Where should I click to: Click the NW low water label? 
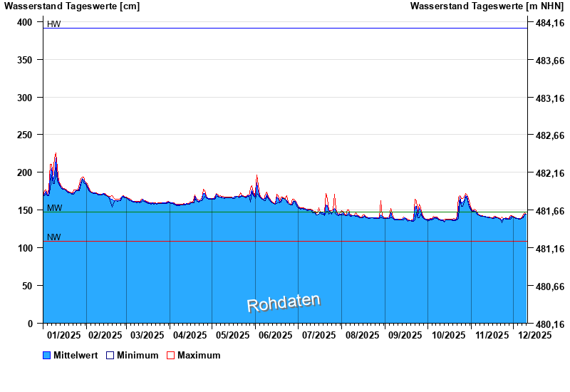[x=54, y=237]
